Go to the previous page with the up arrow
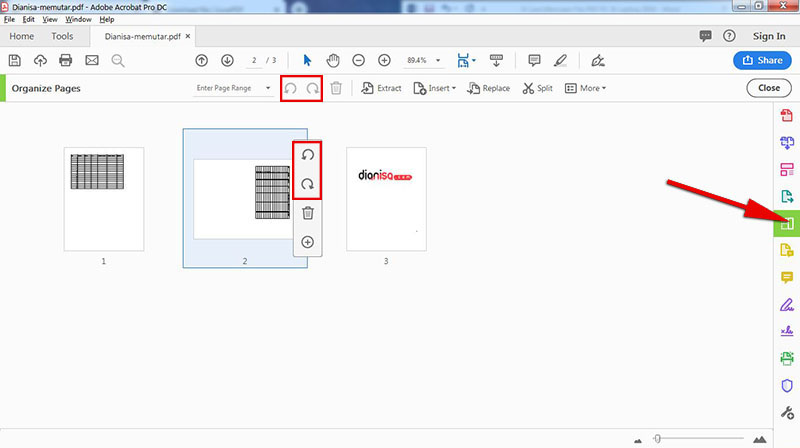The image size is (800, 448). click(x=202, y=61)
